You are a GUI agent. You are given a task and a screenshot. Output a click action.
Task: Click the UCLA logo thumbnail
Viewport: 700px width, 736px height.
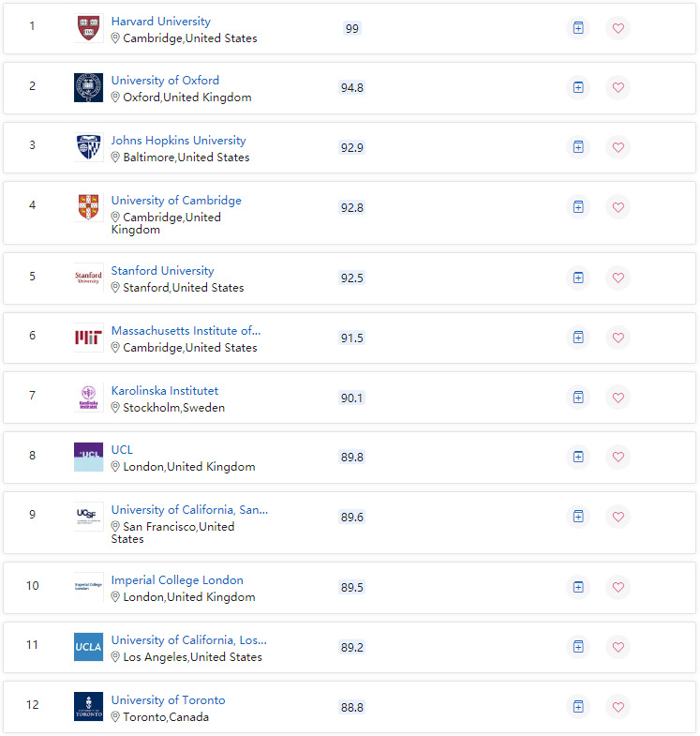(x=89, y=647)
